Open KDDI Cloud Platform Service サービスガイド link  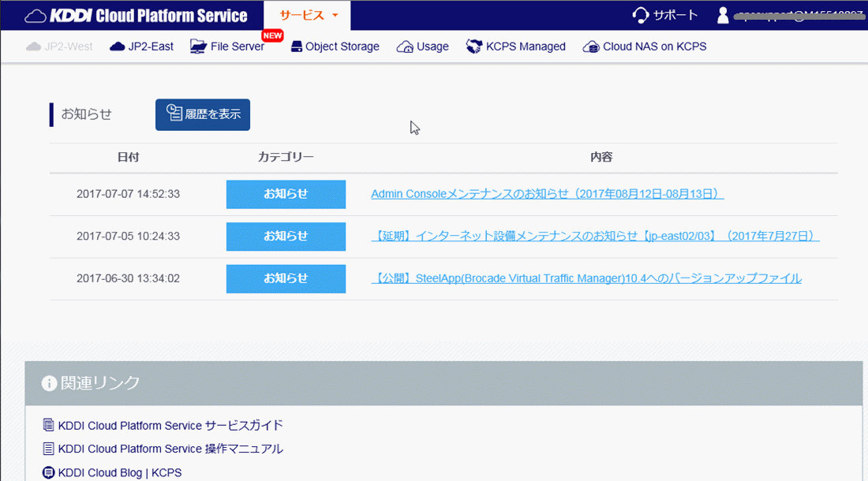(170, 425)
